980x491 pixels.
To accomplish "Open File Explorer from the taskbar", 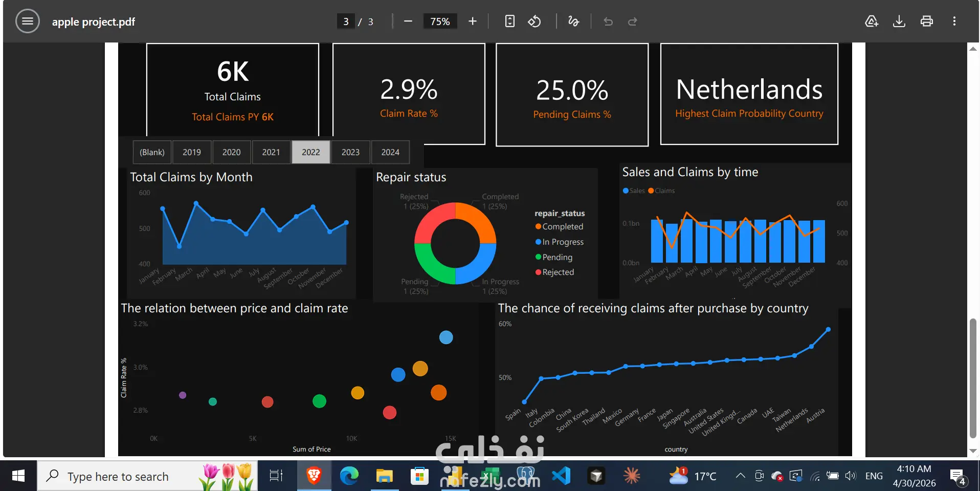I will coord(384,476).
